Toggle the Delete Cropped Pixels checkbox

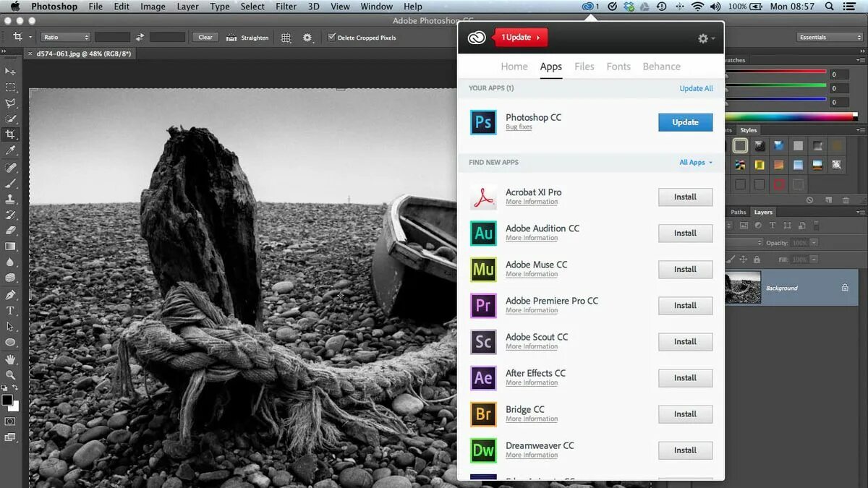pyautogui.click(x=330, y=37)
